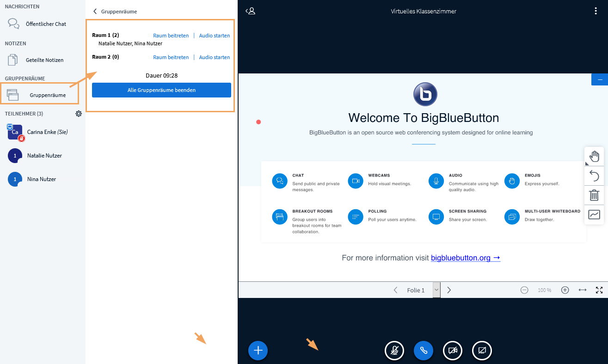Turn on webcam sharing
The width and height of the screenshot is (608, 364).
[453, 351]
